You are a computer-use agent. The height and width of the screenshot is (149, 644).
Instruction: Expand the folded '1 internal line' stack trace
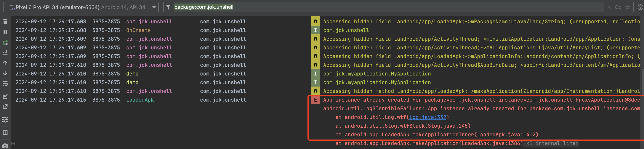coord(552,143)
